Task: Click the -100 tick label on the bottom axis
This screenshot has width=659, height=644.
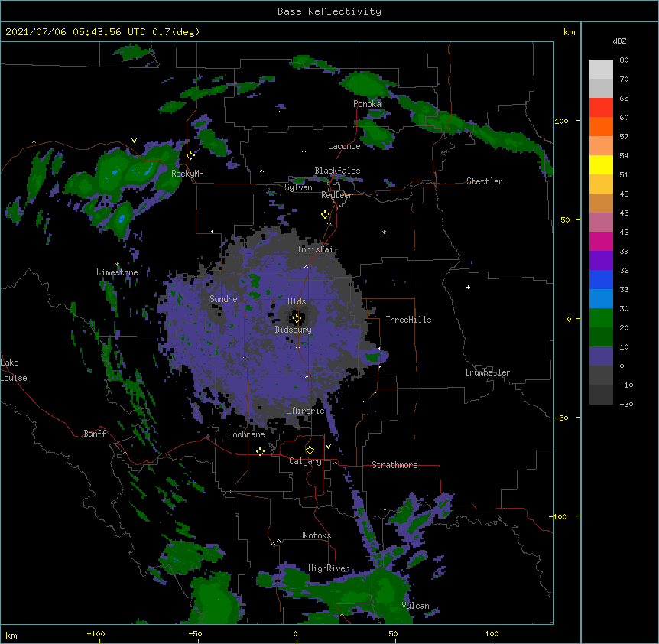Action: [96, 633]
